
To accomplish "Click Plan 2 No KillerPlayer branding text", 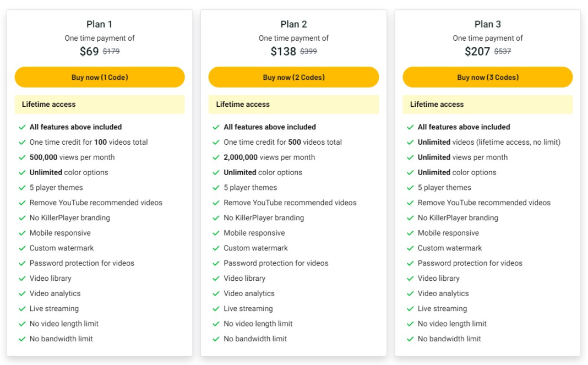I will pos(264,218).
